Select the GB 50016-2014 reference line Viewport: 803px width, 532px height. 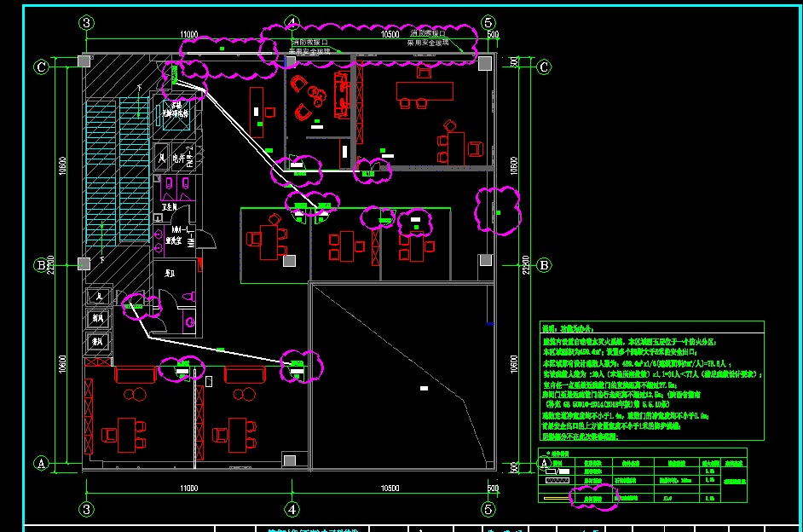tap(609, 404)
